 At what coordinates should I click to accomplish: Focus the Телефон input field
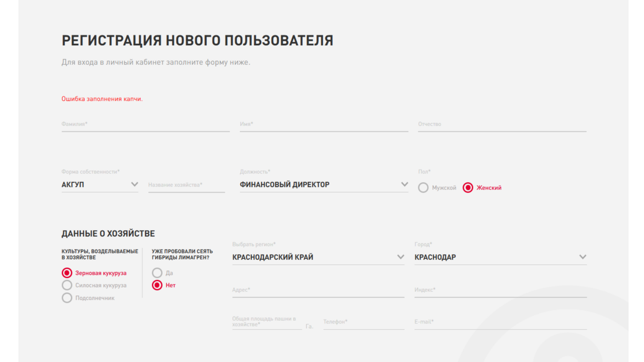tap(364, 322)
